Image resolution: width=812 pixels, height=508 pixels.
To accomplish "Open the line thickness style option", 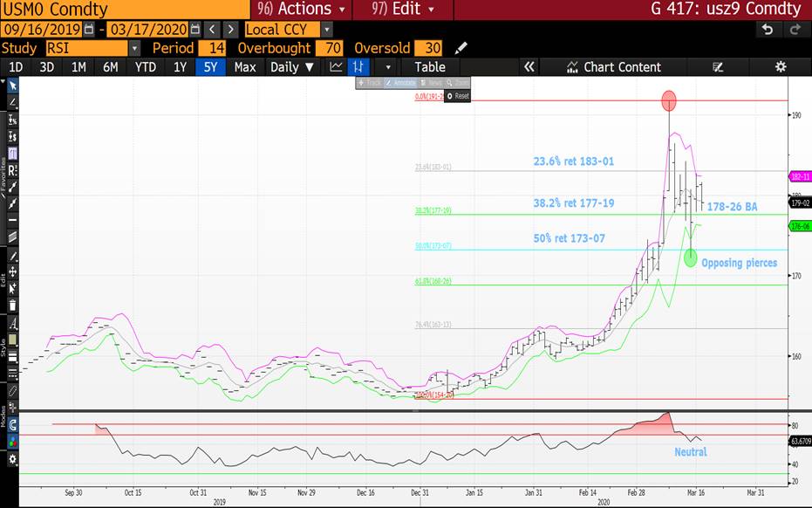I will (12, 357).
